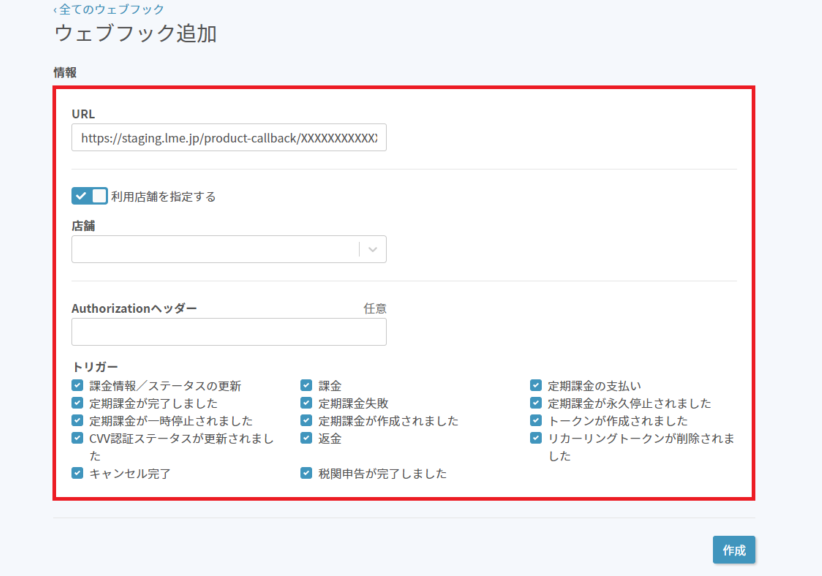The image size is (822, 576).
Task: Uncheck 課金情報／ステータスの更新 checkbox
Action: [78, 386]
